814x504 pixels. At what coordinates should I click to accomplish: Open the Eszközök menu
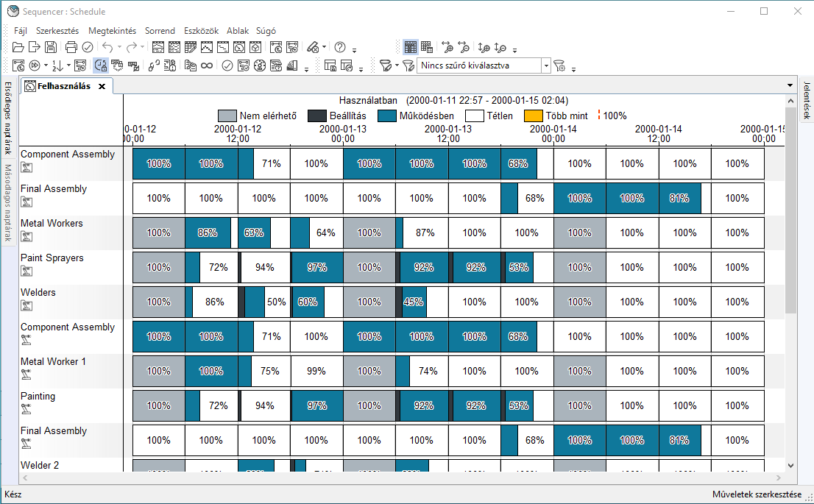coord(200,31)
